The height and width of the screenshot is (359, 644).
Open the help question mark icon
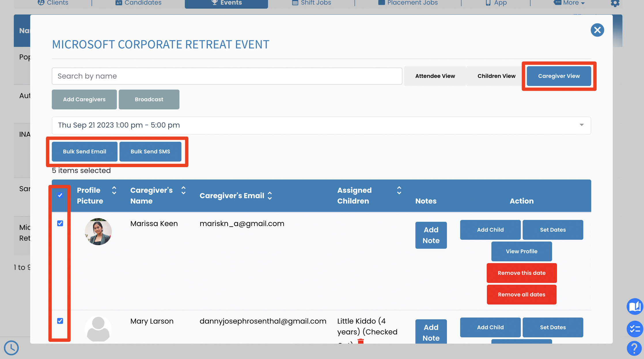point(634,348)
